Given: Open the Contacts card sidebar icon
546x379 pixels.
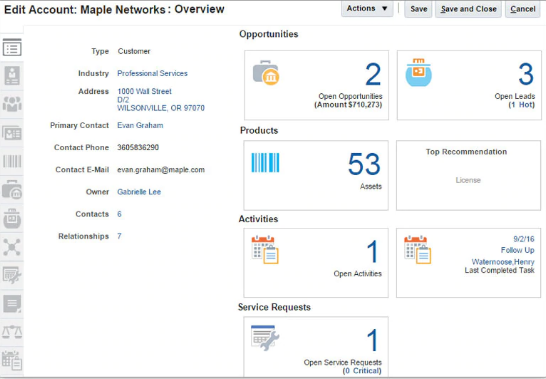Looking at the screenshot, I should (12, 133).
